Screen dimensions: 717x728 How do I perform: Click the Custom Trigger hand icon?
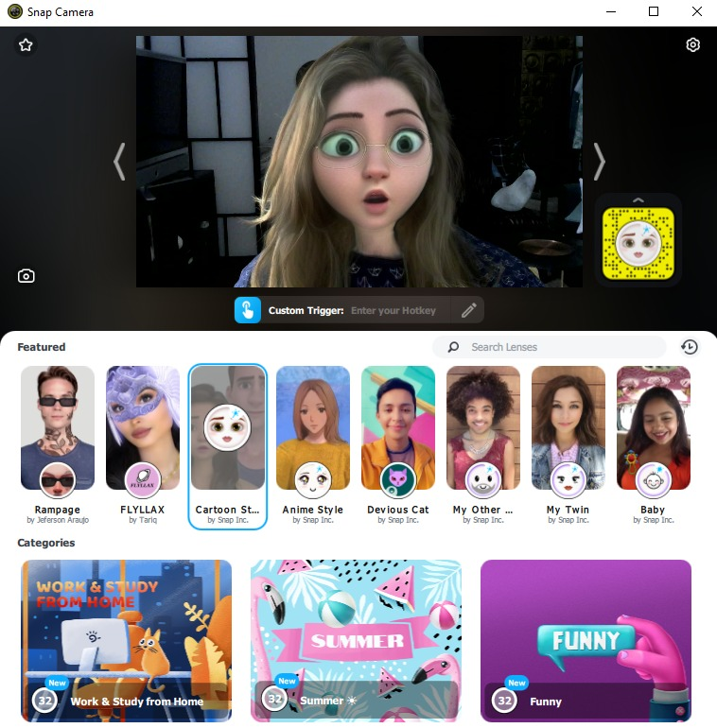coord(248,310)
